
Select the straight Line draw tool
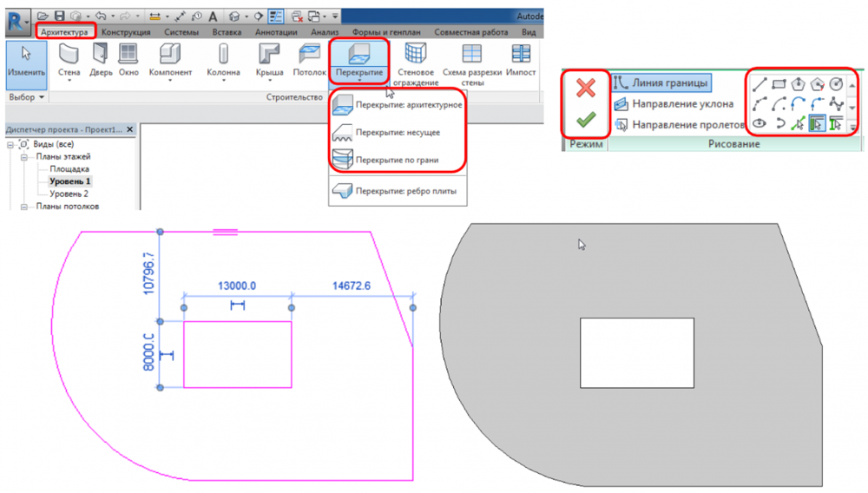(x=760, y=84)
